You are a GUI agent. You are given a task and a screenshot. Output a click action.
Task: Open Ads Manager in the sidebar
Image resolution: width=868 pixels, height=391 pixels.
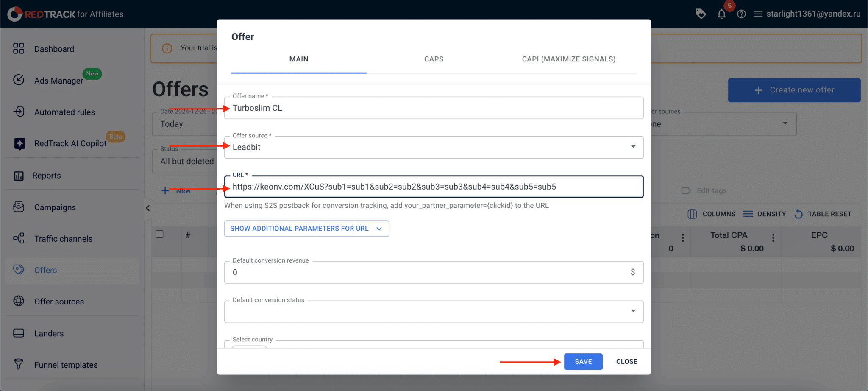[58, 81]
